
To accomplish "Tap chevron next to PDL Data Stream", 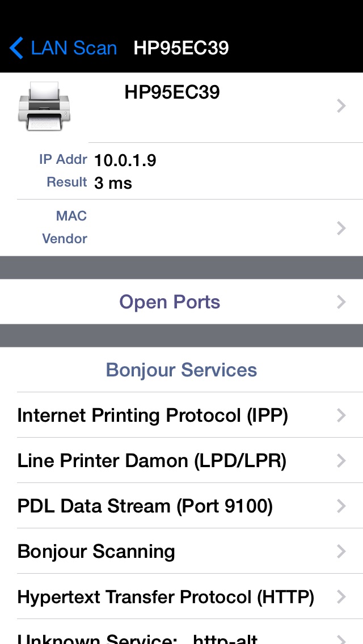I will [341, 506].
